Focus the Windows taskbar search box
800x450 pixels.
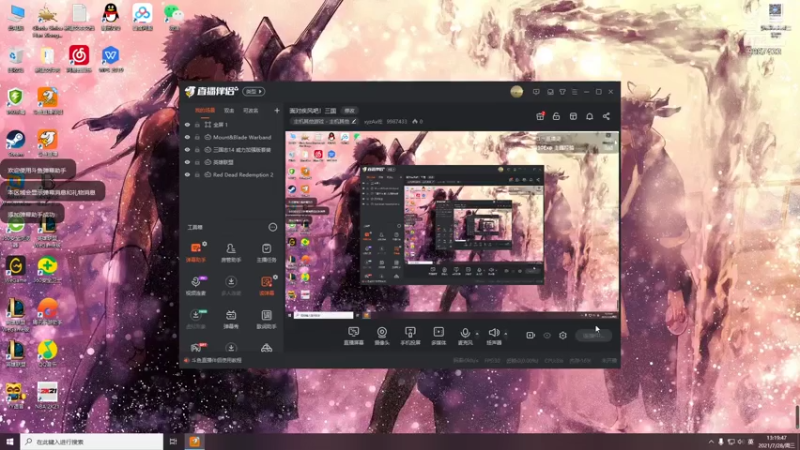pos(92,442)
